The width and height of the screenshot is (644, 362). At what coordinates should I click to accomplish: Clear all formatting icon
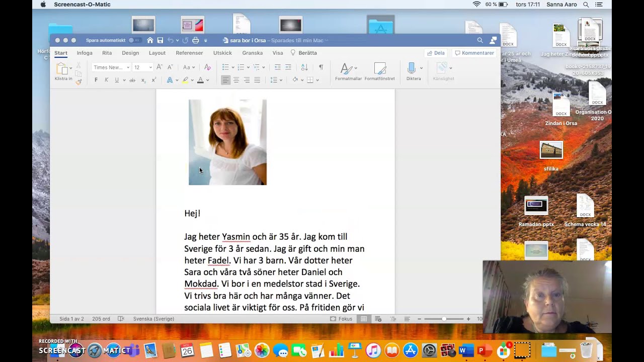click(x=207, y=67)
